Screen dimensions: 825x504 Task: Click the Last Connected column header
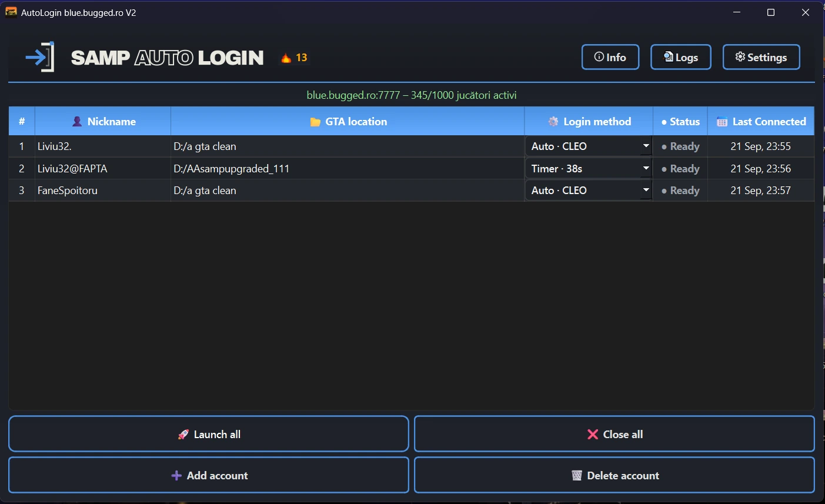click(x=761, y=121)
